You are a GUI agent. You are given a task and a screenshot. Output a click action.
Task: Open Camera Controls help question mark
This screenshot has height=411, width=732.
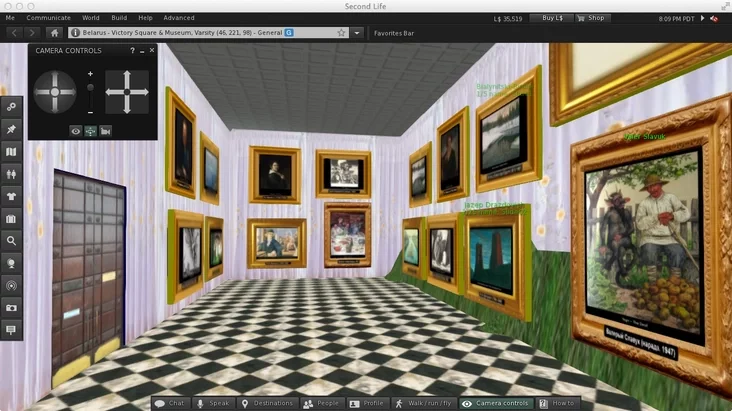pyautogui.click(x=133, y=50)
